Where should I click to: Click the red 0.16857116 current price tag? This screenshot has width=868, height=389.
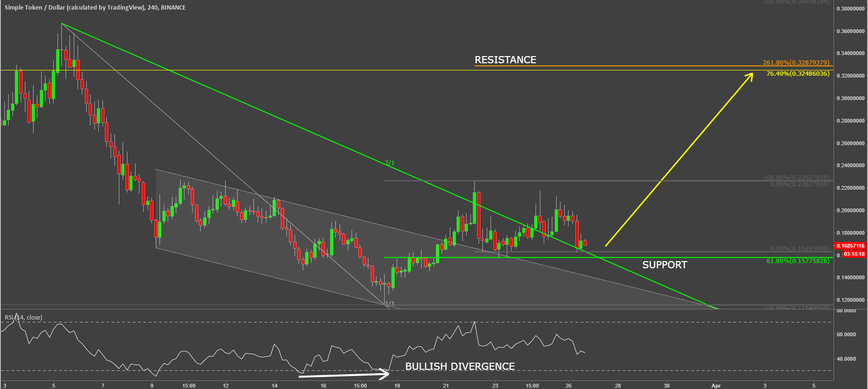coord(850,246)
